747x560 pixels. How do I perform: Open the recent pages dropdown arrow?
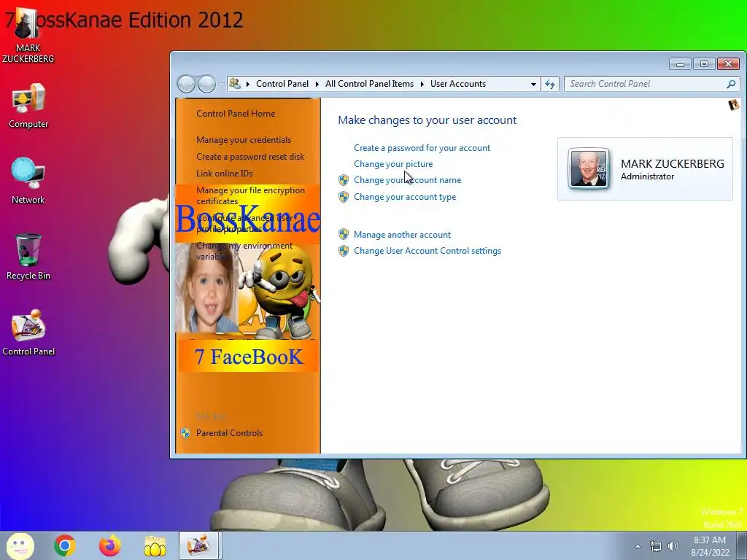[221, 85]
